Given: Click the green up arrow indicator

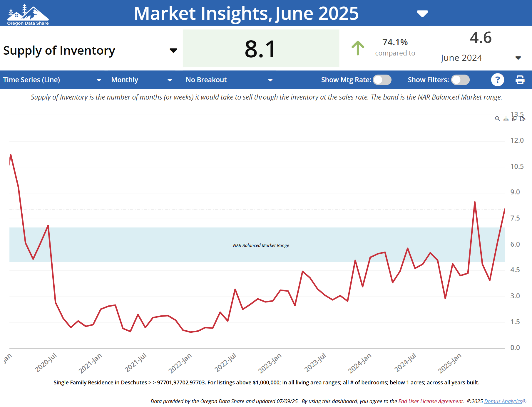Looking at the screenshot, I should [x=358, y=48].
